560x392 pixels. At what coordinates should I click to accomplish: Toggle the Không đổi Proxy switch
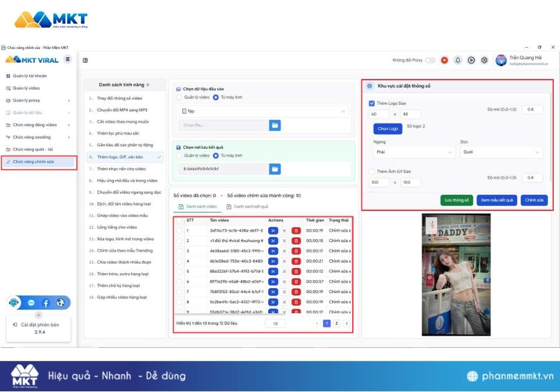[430, 60]
